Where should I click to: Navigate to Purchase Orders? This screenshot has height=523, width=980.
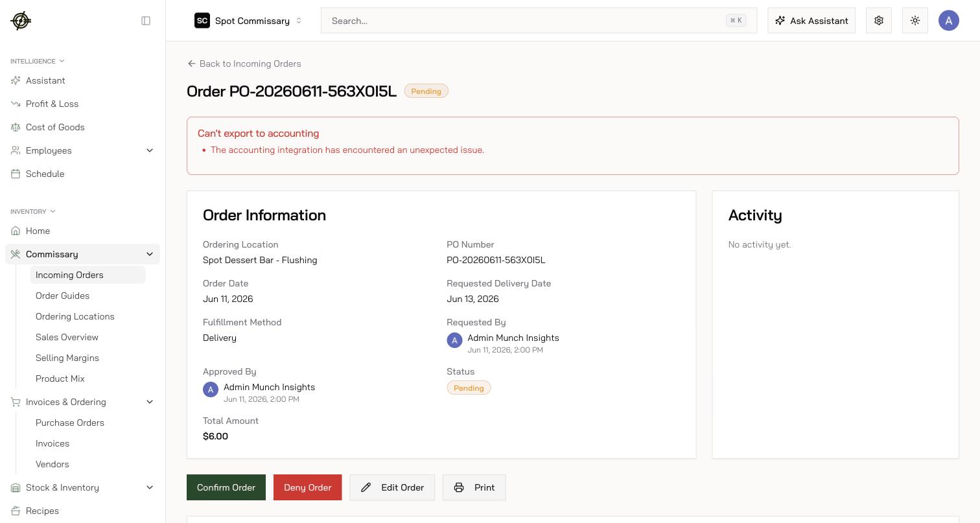69,423
